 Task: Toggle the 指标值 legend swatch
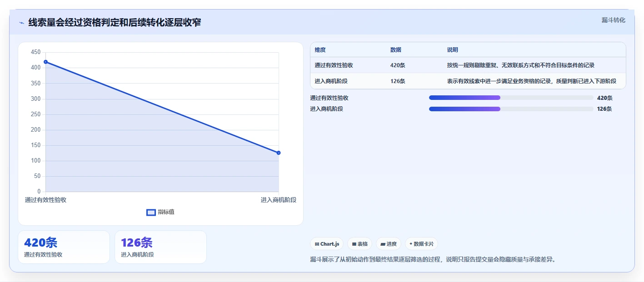pyautogui.click(x=151, y=212)
